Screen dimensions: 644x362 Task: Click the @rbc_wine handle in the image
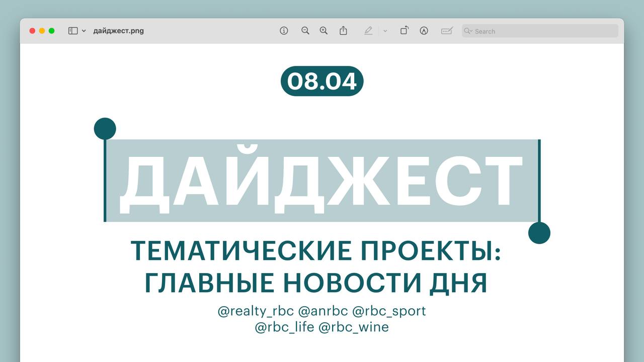point(355,327)
